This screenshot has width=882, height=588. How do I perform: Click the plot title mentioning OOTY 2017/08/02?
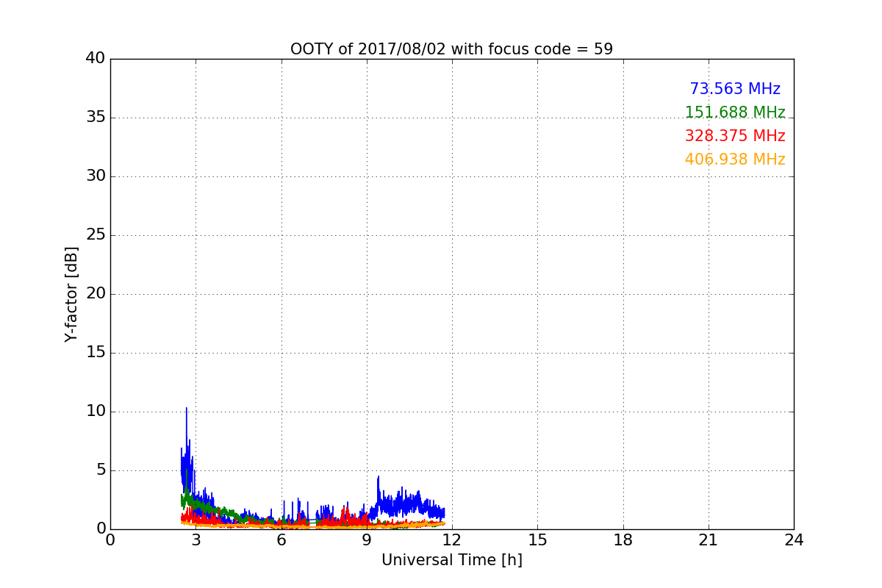tap(451, 49)
